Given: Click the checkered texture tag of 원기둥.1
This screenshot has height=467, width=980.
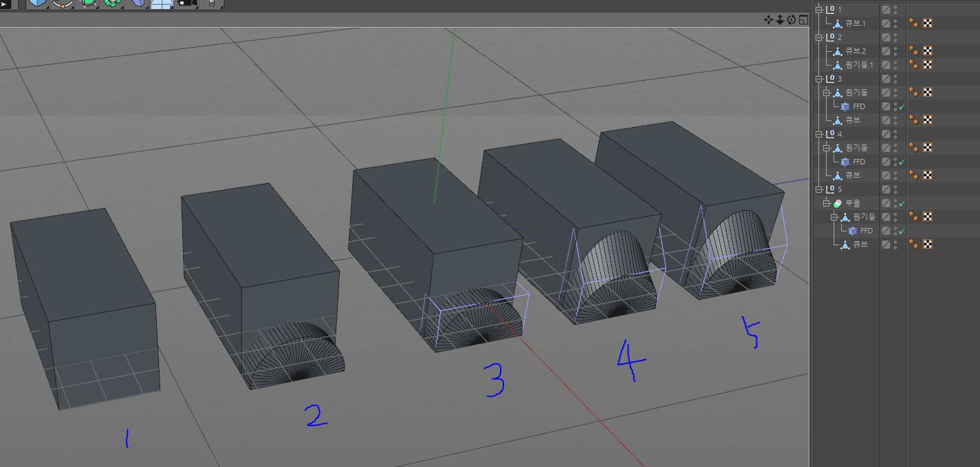Looking at the screenshot, I should click(928, 65).
